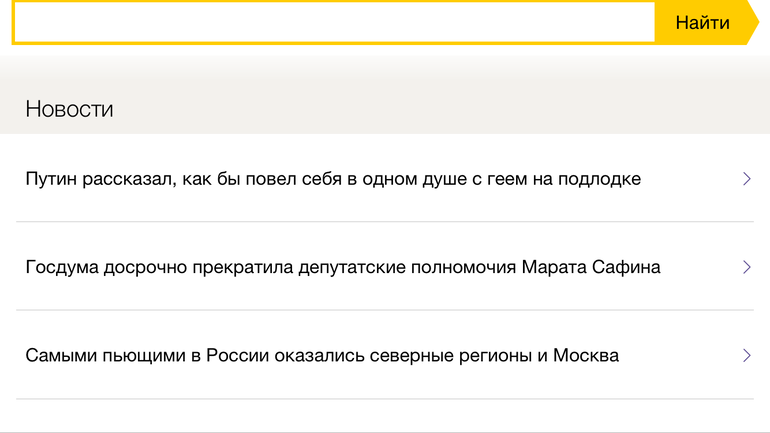770x433 pixels.
Task: Click the word Найти to search
Action: pos(702,23)
